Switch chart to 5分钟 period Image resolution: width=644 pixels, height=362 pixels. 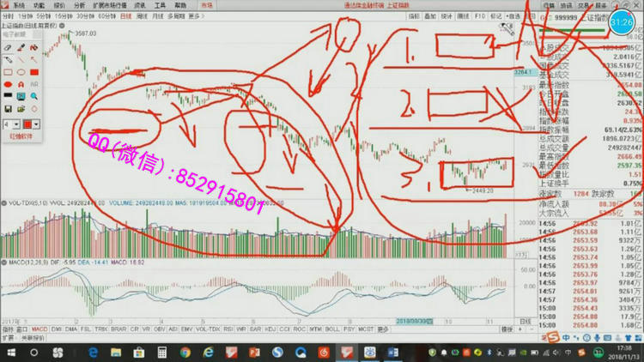[43, 16]
